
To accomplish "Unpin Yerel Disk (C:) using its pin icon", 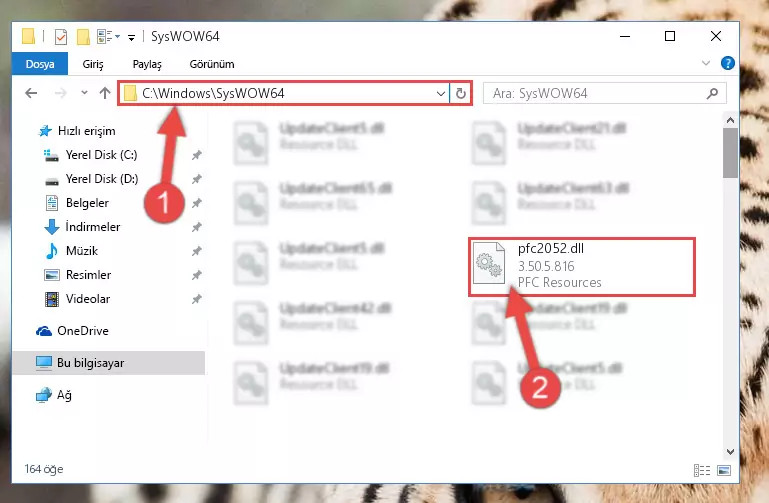I will (x=197, y=155).
